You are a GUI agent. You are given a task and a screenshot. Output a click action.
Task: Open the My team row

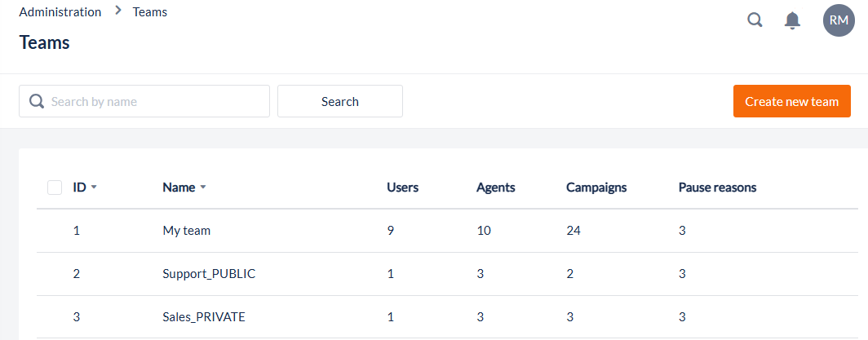click(187, 231)
